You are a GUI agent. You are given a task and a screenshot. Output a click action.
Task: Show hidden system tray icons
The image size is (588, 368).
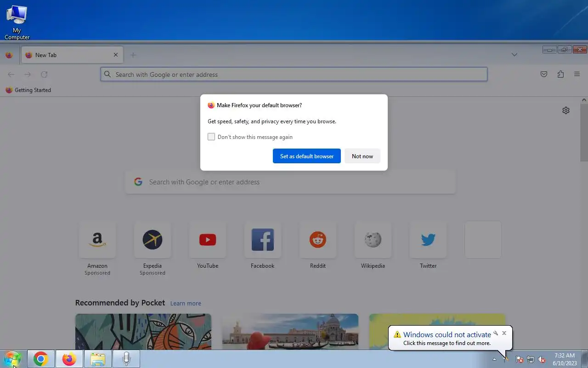494,359
